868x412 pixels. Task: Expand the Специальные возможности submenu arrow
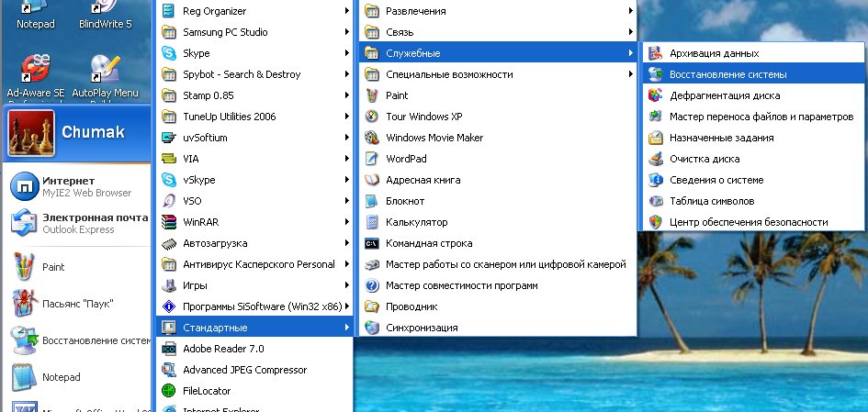[630, 74]
